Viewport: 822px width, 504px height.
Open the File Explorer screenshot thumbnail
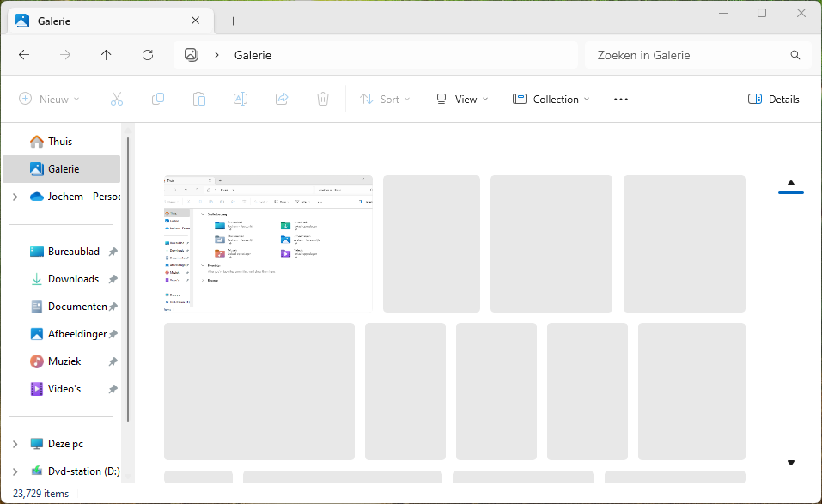coord(268,244)
